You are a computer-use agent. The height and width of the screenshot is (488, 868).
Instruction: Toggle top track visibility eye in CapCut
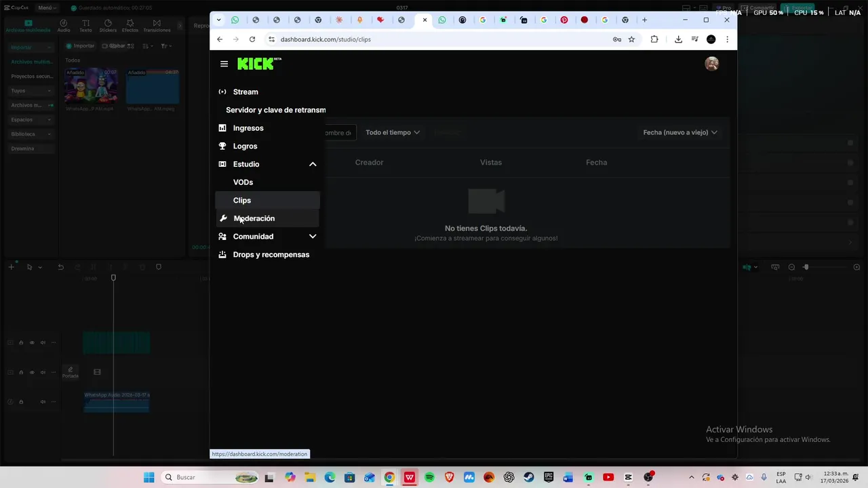(x=32, y=343)
